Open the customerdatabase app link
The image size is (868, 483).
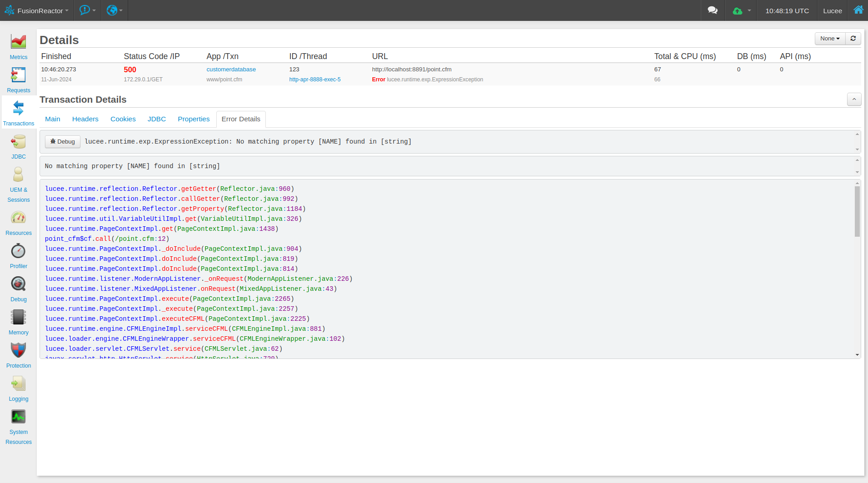click(231, 70)
